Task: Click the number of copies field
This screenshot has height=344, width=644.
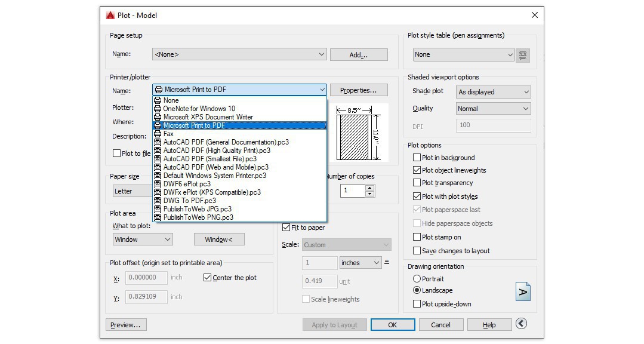Action: 352,191
